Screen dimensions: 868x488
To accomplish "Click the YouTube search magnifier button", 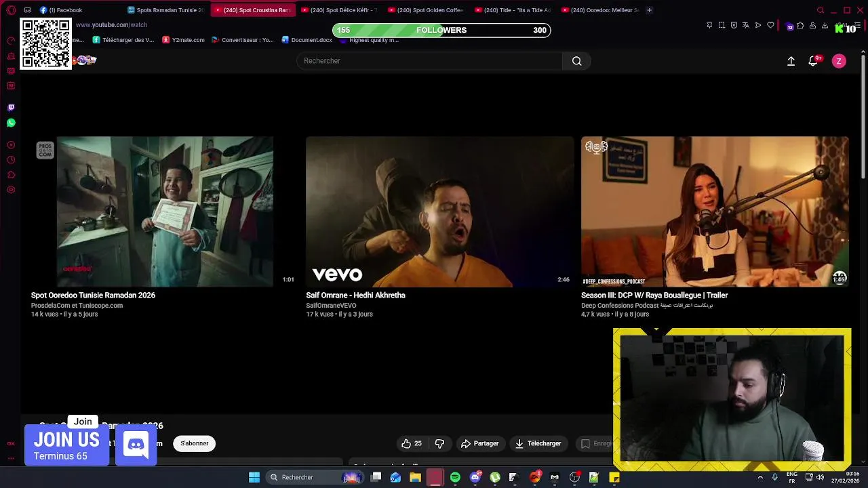I will [x=576, y=61].
